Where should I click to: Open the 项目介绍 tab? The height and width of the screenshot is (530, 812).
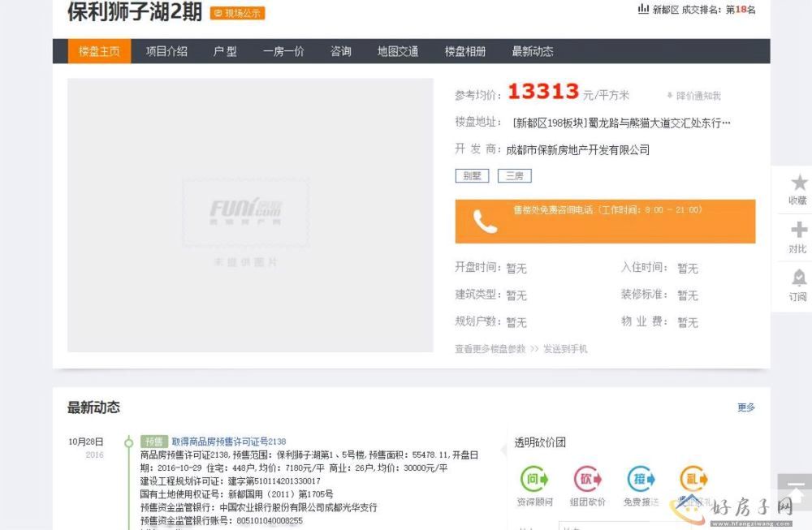tap(166, 51)
